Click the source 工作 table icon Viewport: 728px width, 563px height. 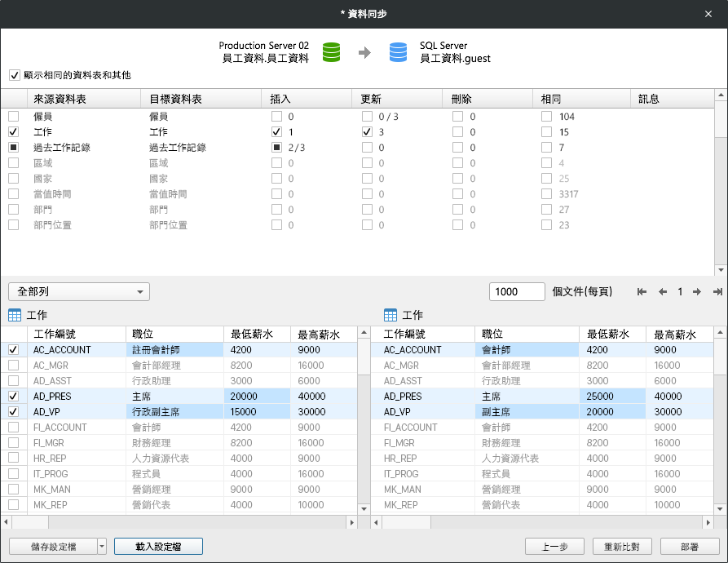coord(15,315)
